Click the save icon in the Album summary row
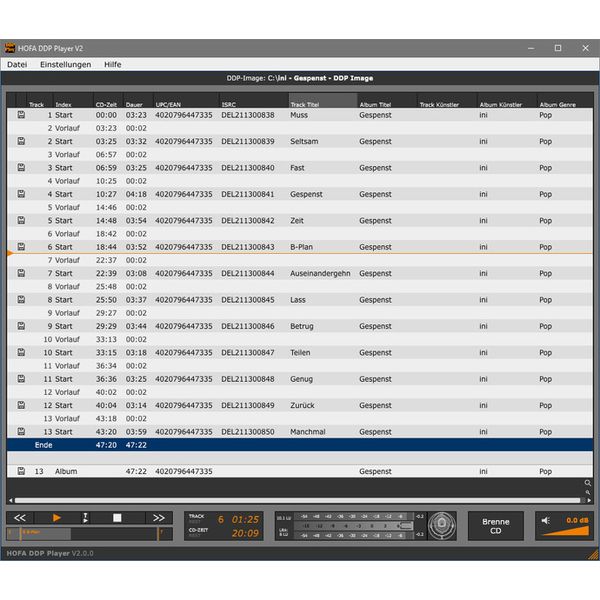 pos(21,471)
